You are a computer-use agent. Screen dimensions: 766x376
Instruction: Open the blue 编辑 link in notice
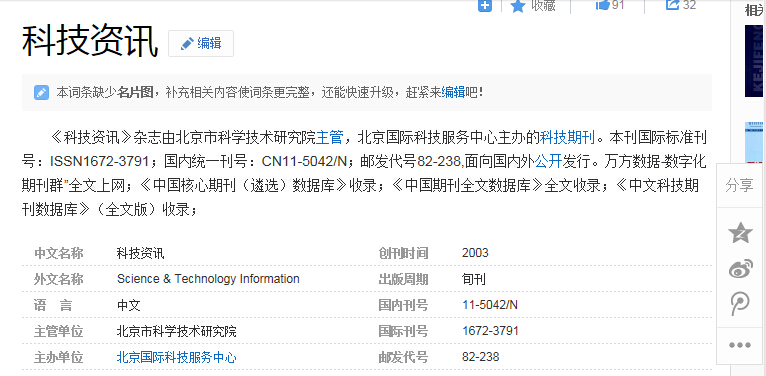(x=453, y=92)
